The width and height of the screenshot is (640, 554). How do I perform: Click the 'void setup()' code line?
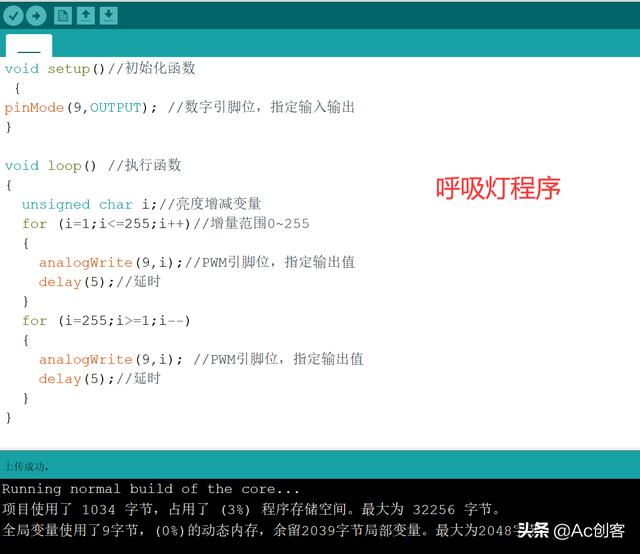pos(100,68)
